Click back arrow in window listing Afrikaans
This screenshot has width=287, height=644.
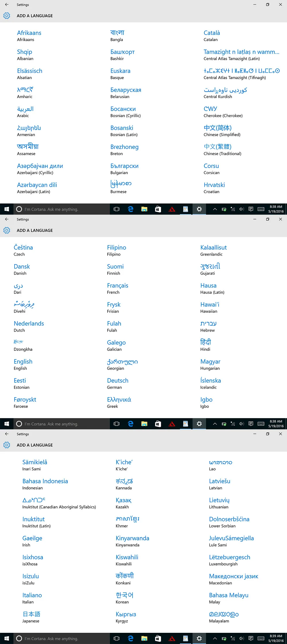(7, 5)
